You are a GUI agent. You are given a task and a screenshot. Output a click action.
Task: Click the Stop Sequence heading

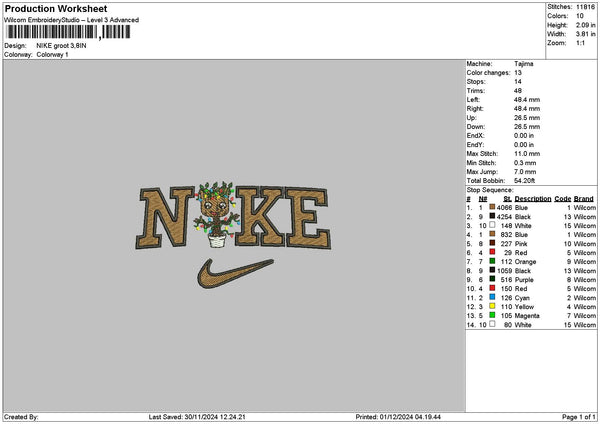(490, 190)
